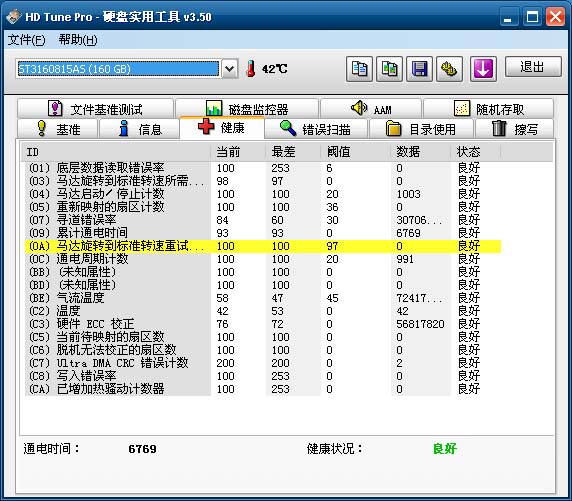Open the 随机存取 tab

(x=488, y=109)
